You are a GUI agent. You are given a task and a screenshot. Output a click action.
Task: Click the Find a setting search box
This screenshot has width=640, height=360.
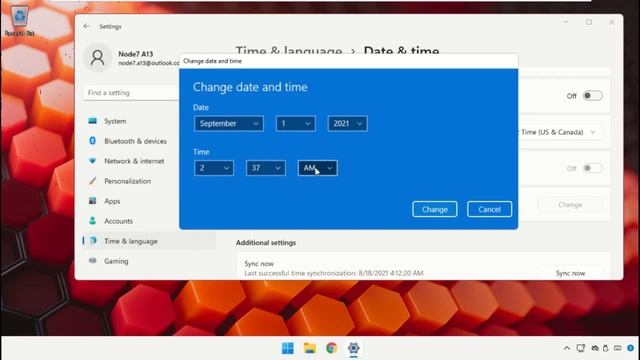(131, 93)
